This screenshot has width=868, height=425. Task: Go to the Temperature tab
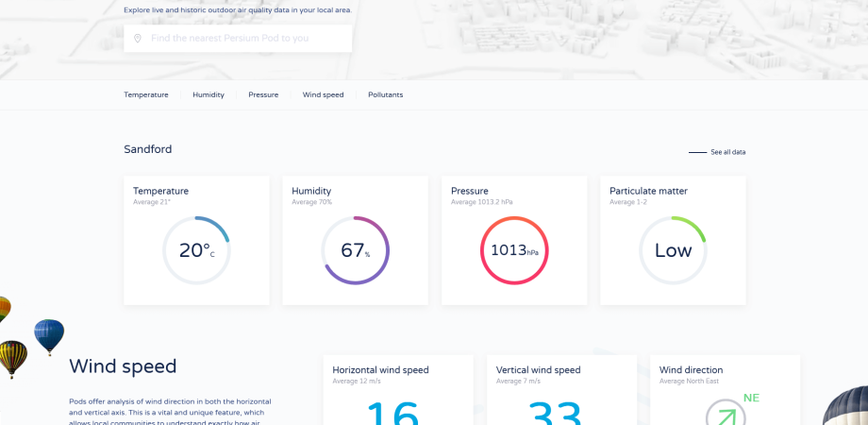tap(146, 95)
